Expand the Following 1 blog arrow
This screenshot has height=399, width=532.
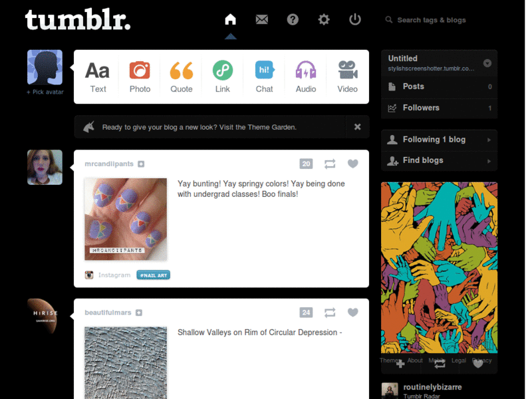489,140
